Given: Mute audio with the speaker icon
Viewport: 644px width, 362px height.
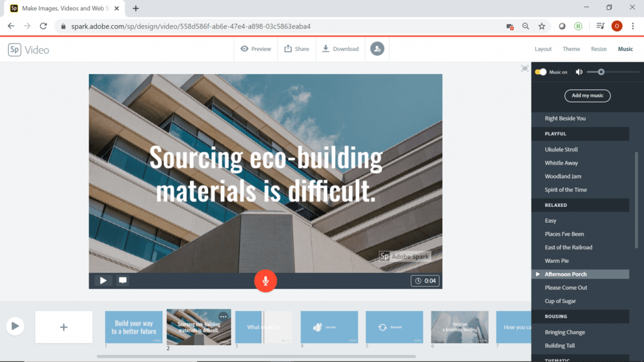Looking at the screenshot, I should pos(579,72).
